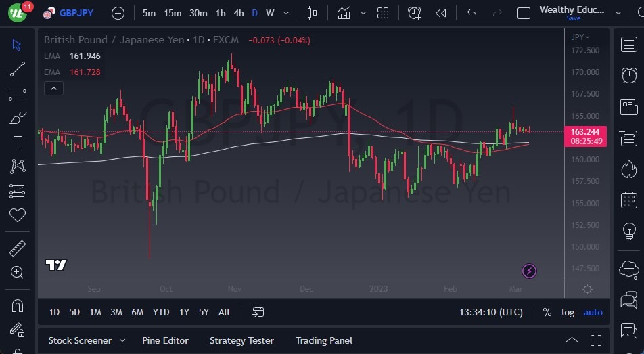
Task: Click the 13:34:10 (UTC) timezone selector
Action: point(491,313)
